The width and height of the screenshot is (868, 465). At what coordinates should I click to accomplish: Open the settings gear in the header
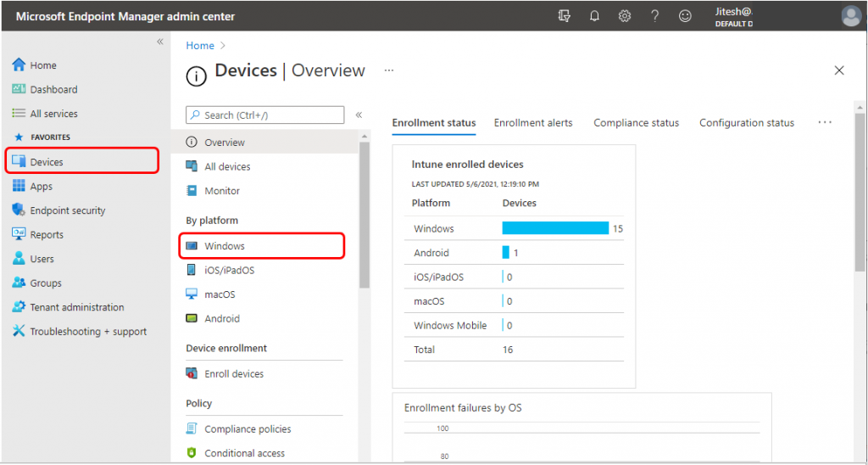(x=625, y=16)
